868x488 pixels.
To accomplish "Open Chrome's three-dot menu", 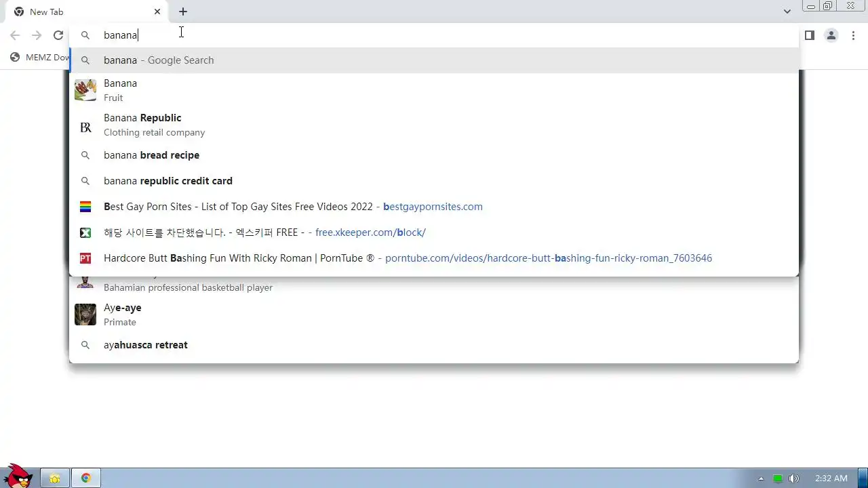I will click(x=854, y=35).
